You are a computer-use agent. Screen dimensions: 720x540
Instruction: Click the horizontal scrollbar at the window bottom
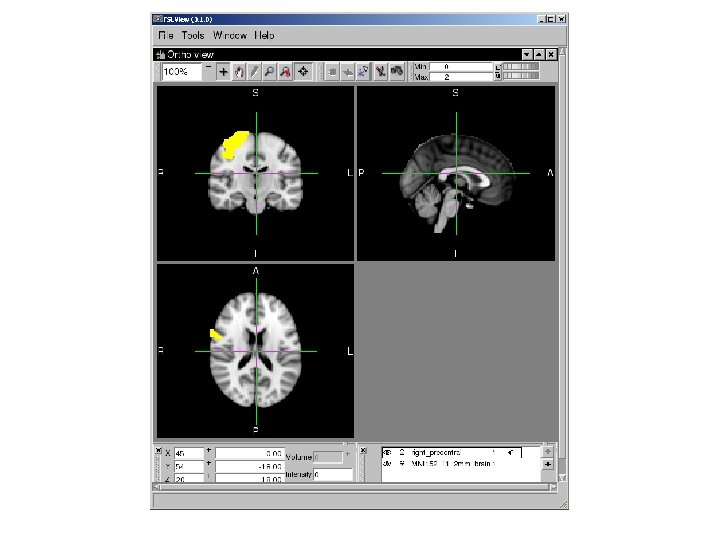[354, 487]
